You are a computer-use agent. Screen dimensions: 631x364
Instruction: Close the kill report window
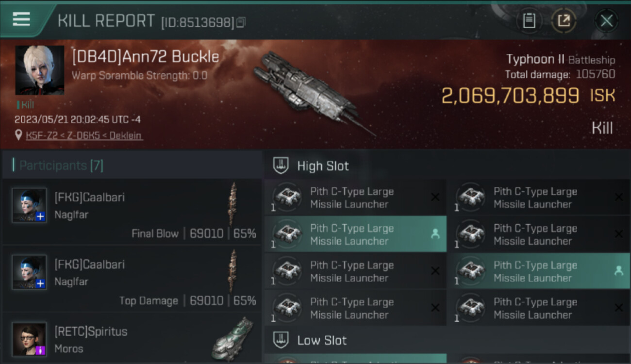[x=606, y=20]
